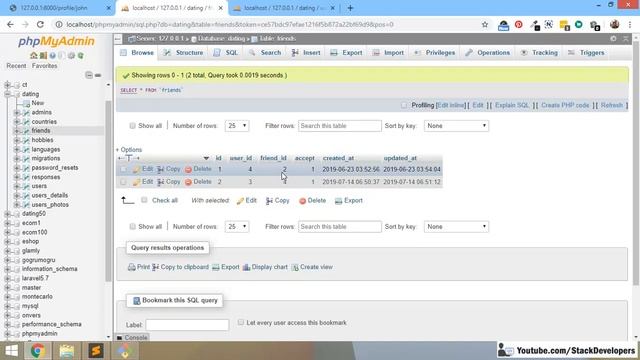Click the Display chart icon
The image size is (640, 360).
click(x=246, y=267)
